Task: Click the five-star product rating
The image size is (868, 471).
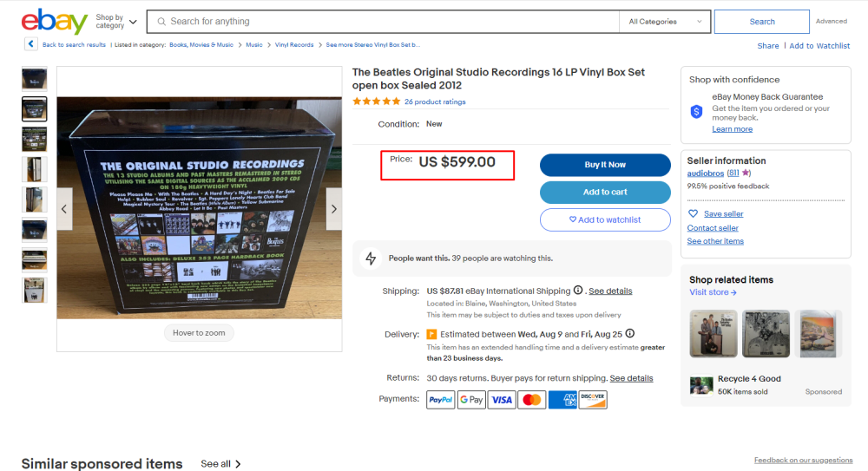Action: click(x=376, y=101)
